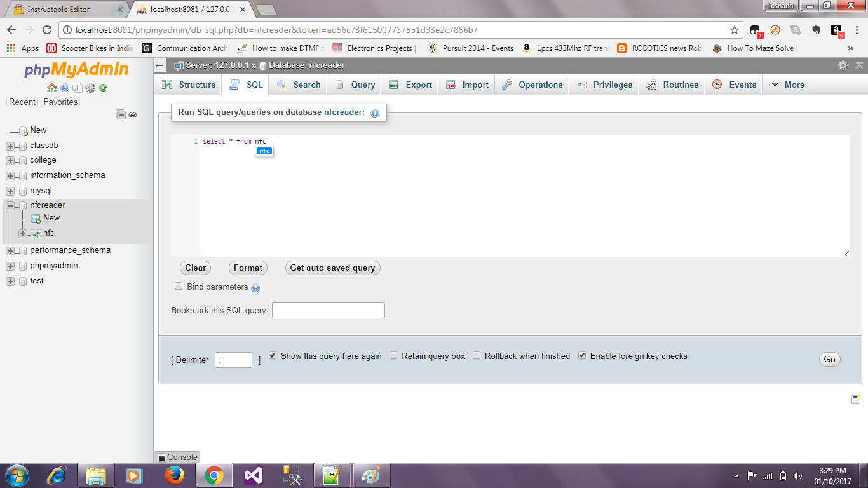The image size is (868, 488).
Task: Open the Recent tables list
Action: pos(22,102)
